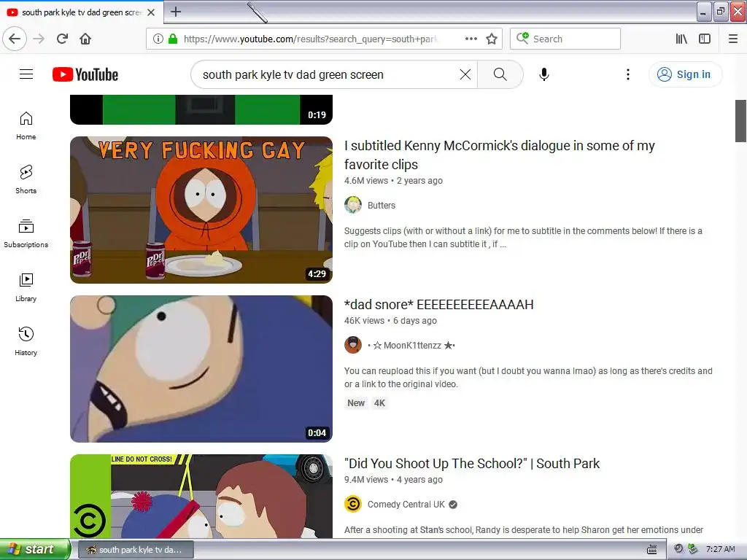This screenshot has height=560, width=747.
Task: Click the system tray clock 7:27 AM
Action: coord(720,549)
